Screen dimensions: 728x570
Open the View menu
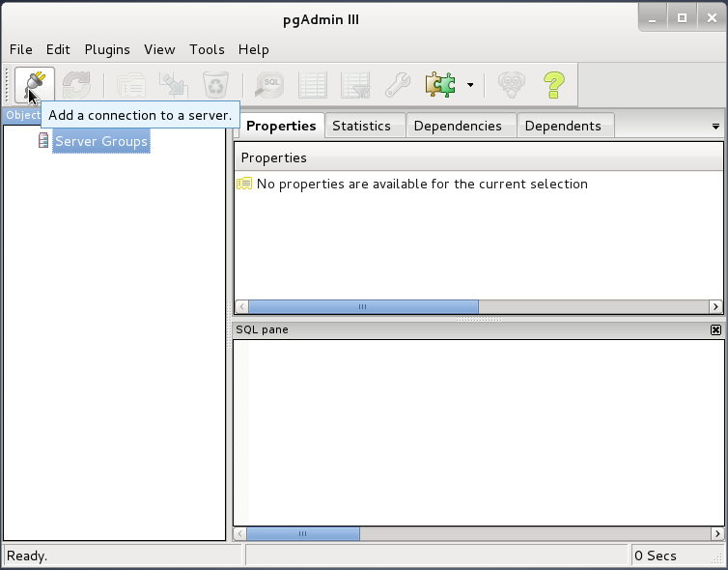click(x=159, y=49)
